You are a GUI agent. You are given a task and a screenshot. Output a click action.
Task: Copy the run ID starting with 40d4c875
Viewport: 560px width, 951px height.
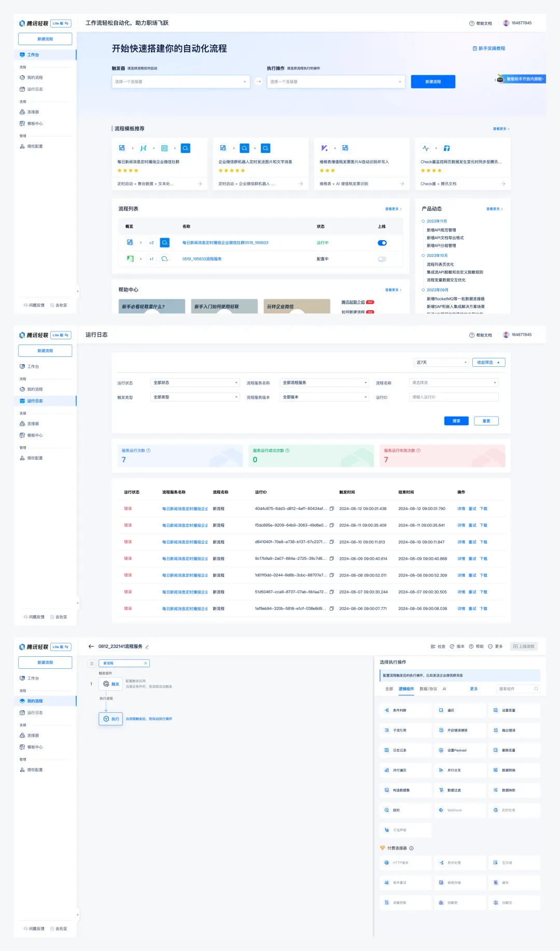coord(332,509)
